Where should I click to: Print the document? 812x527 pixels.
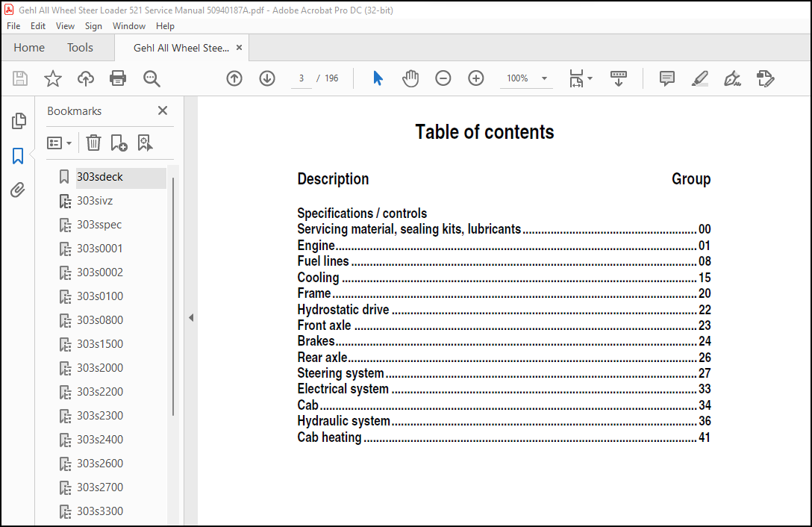118,79
